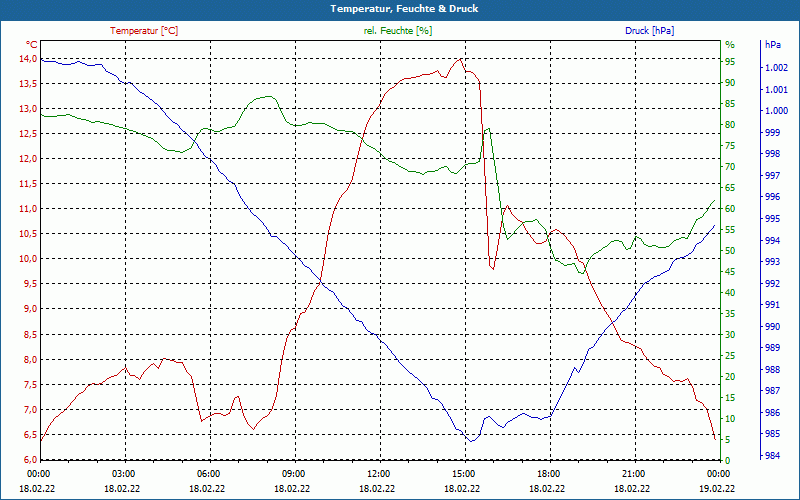Click the 984 pressure axis value
800x500 pixels.
(772, 456)
